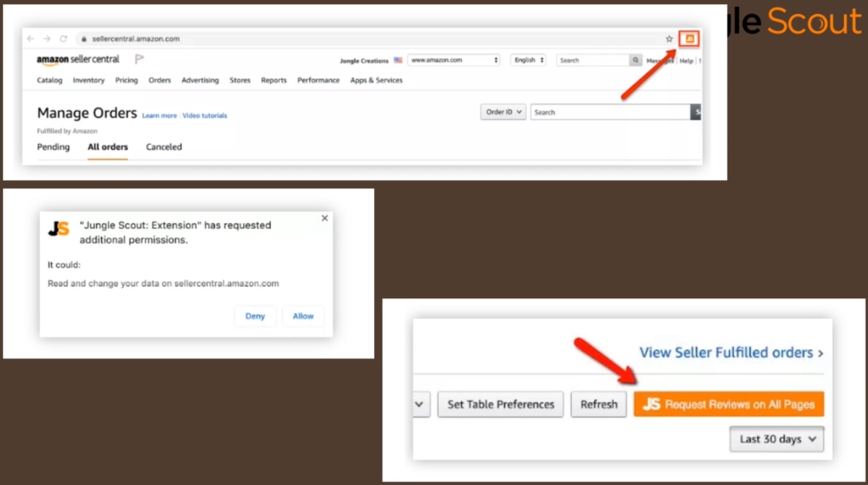Viewport: 868px width, 485px height.
Task: Click the top navigation Search field
Action: [x=593, y=60]
